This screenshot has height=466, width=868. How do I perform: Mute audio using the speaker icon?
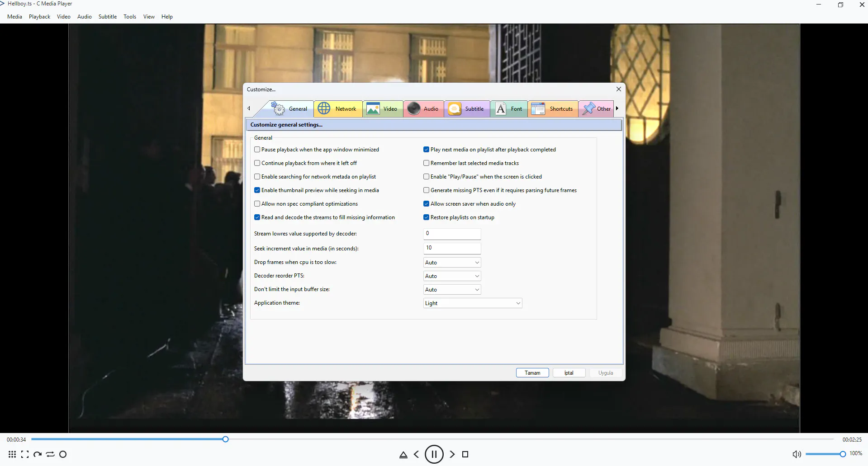pos(797,454)
